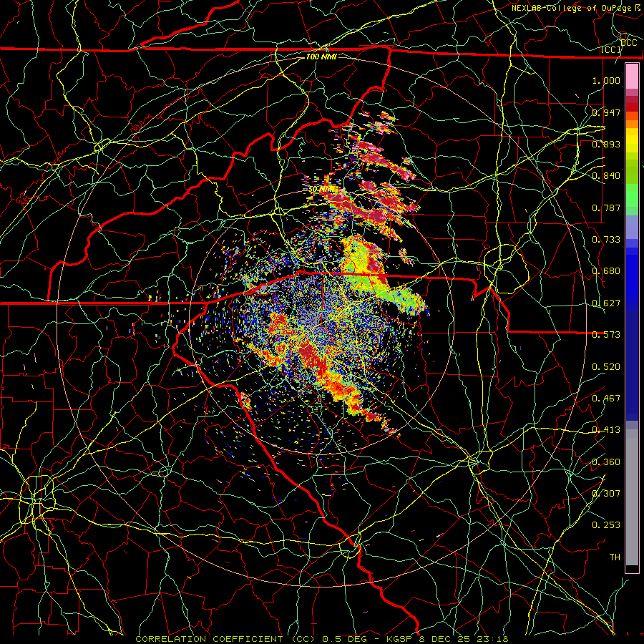Click the 0.947 scale label
This screenshot has width=644, height=644.
point(606,112)
